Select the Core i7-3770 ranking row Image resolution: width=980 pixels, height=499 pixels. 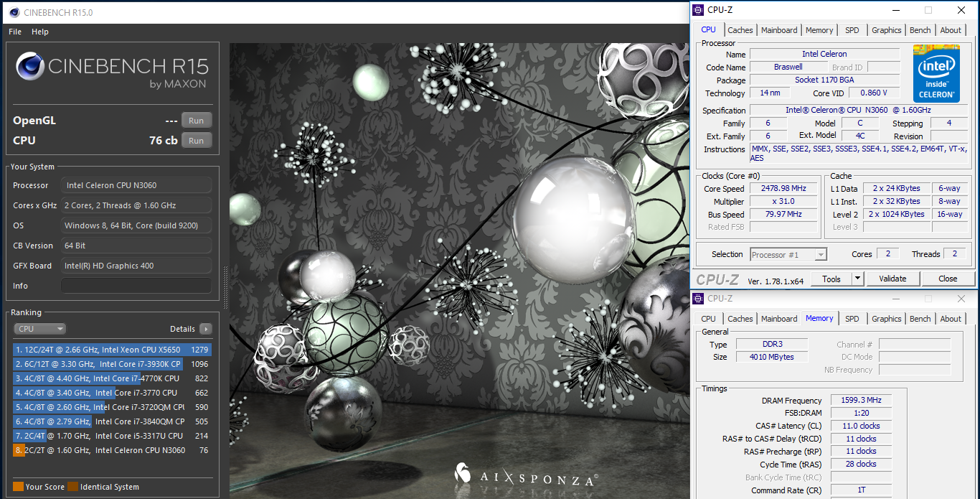pyautogui.click(x=113, y=393)
